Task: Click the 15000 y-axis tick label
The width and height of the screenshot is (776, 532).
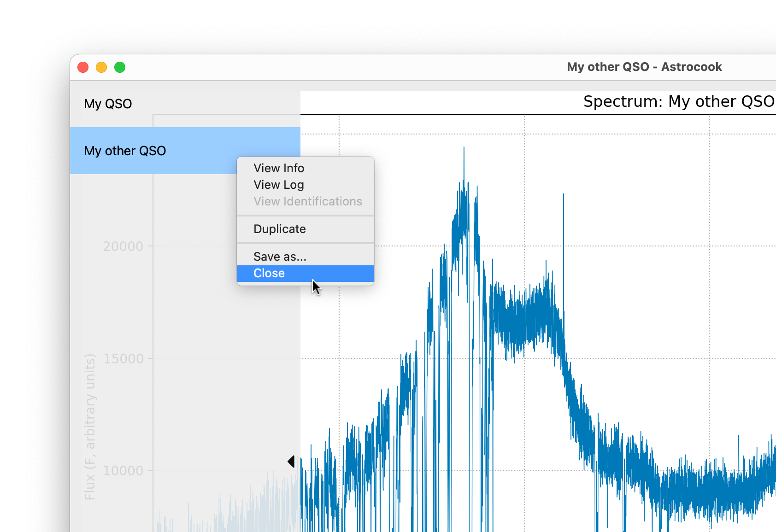Action: pos(123,359)
